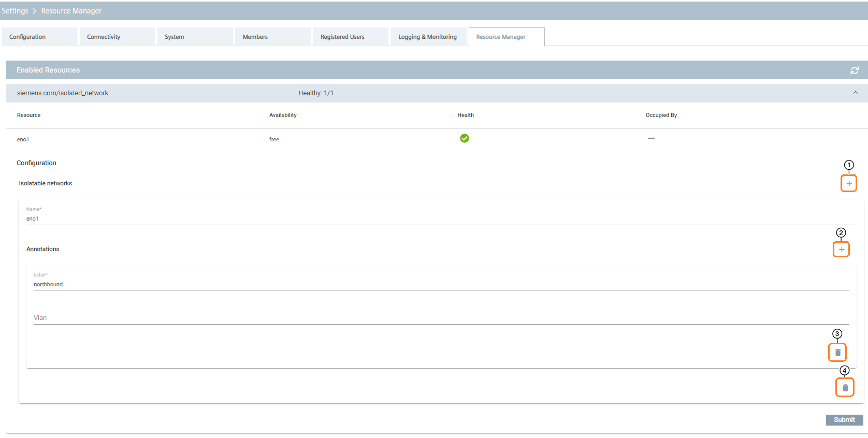Collapse the siemens.com/isolated_network section chevron
Image resolution: width=868 pixels, height=438 pixels.
pyautogui.click(x=855, y=93)
